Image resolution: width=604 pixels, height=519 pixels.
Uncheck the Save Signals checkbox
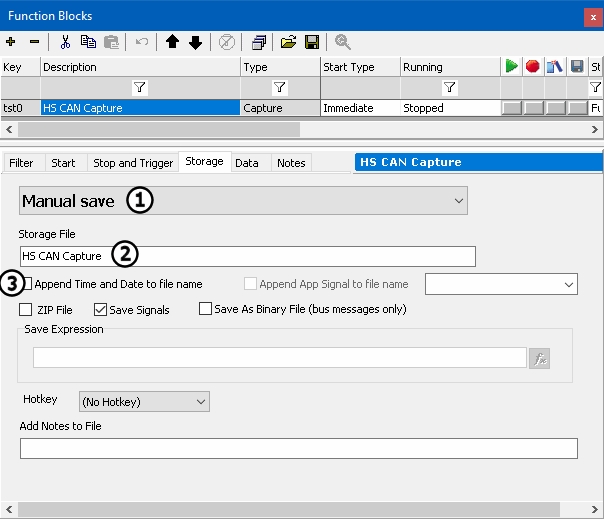click(x=100, y=310)
